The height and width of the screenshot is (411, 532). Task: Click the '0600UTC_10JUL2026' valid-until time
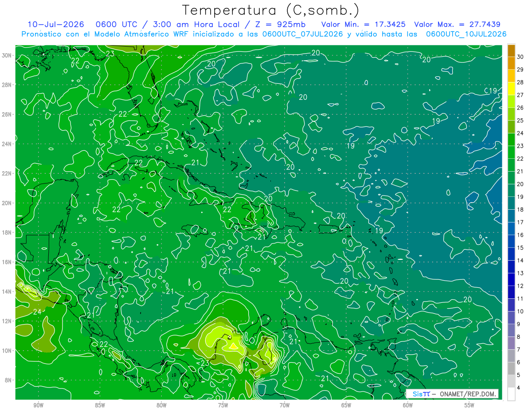click(x=466, y=34)
